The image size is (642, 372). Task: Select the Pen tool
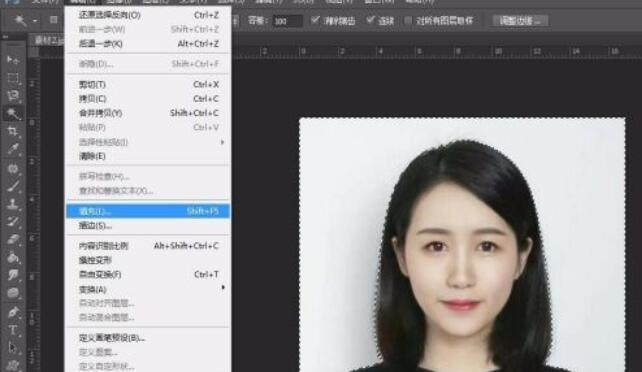(13, 312)
